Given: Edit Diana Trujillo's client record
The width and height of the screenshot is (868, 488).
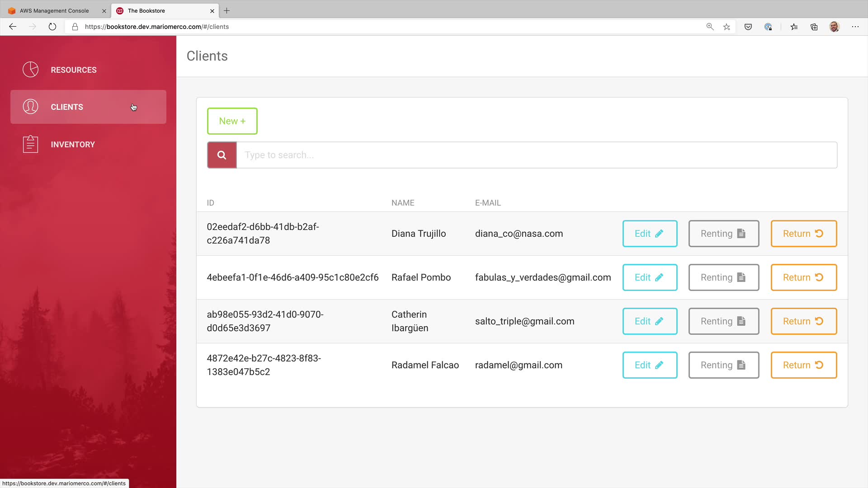Looking at the screenshot, I should [650, 234].
